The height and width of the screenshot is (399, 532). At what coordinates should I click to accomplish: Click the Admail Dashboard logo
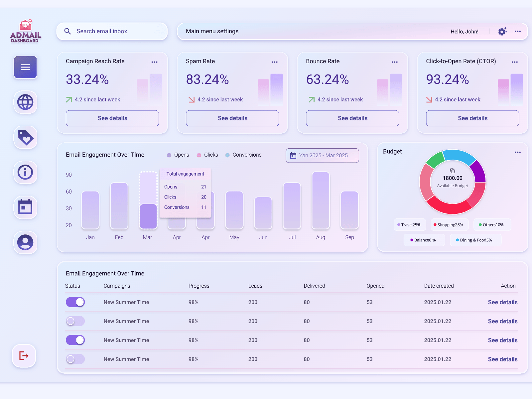point(25,32)
